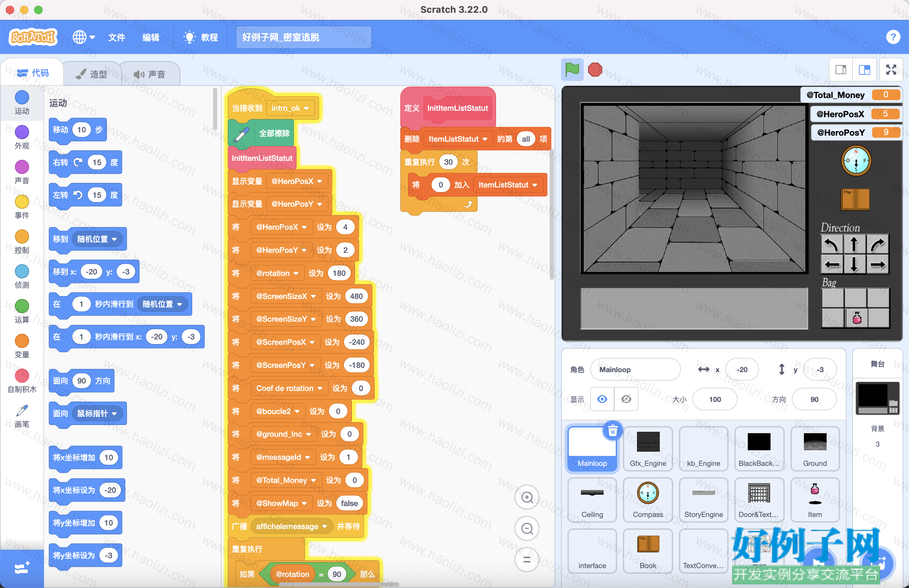Select the My Blocks (自制积木) category
Viewport: 909px width, 588px height.
point(22,381)
